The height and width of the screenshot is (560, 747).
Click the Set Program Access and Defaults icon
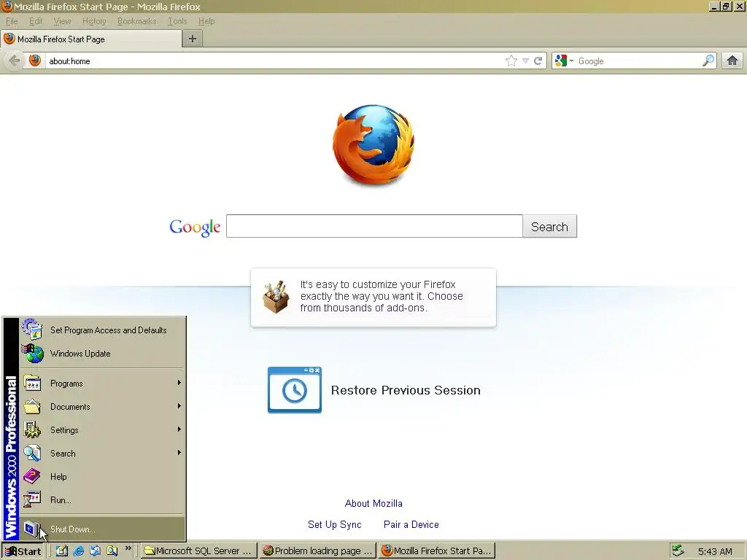pyautogui.click(x=32, y=329)
